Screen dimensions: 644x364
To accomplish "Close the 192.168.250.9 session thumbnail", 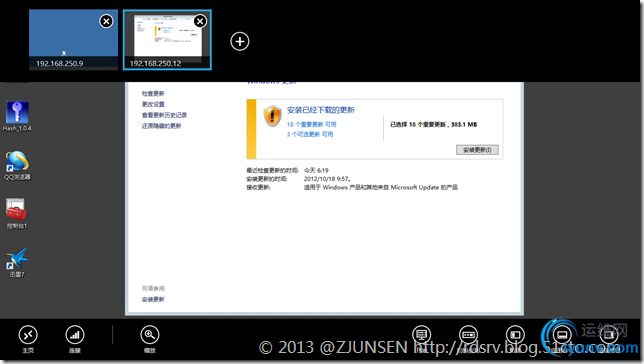I will click(106, 21).
